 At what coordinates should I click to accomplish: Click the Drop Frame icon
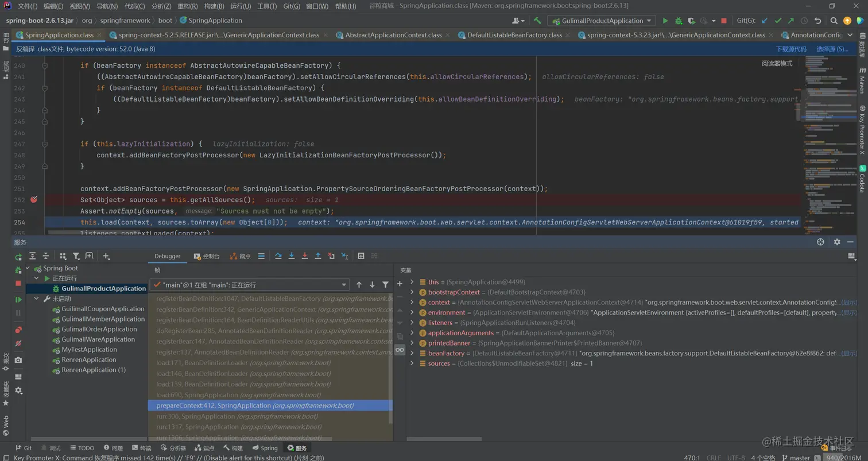point(331,256)
